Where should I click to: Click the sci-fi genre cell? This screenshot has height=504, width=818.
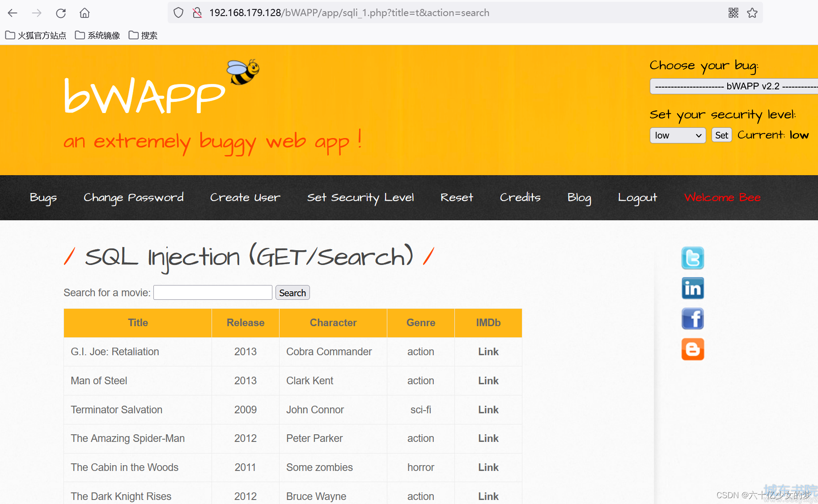click(421, 410)
